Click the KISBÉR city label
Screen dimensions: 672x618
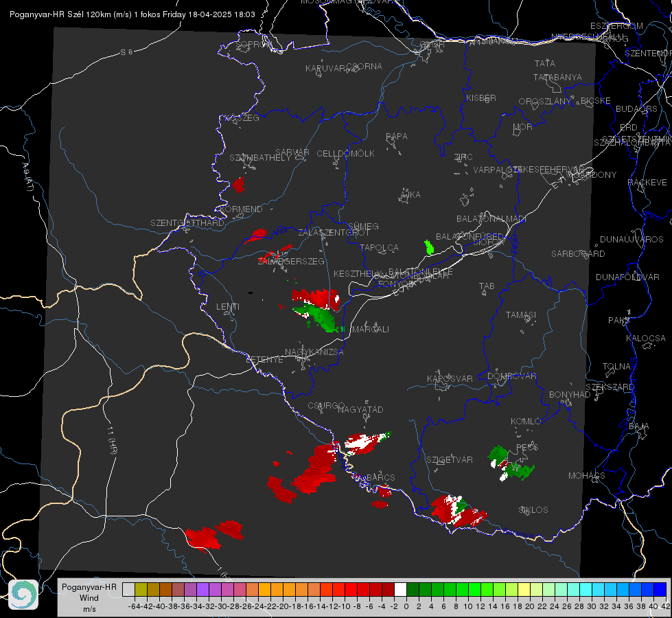(x=481, y=98)
